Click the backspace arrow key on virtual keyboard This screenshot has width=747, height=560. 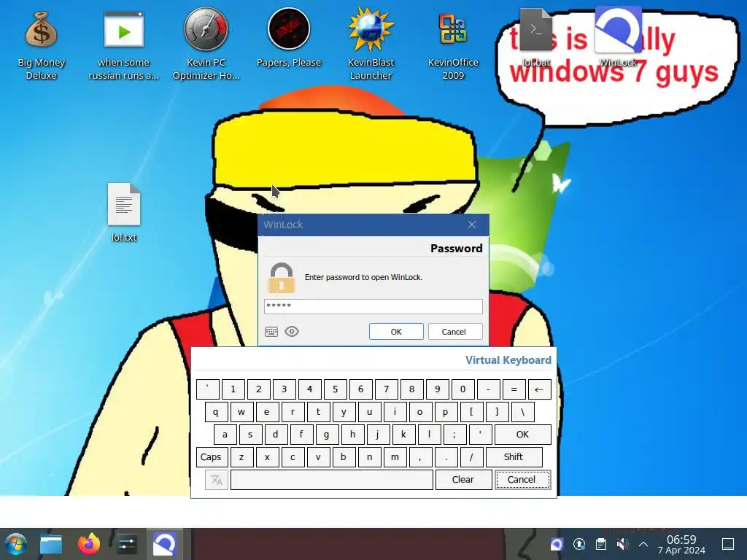[539, 389]
